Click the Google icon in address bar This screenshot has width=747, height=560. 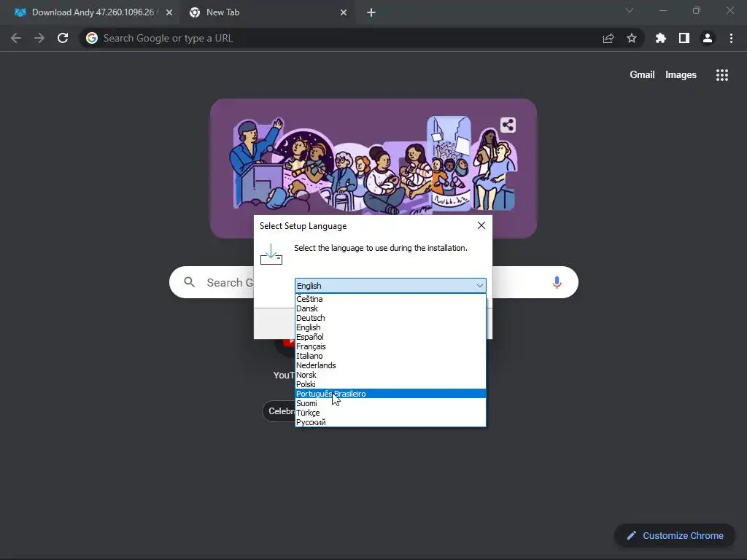[92, 38]
